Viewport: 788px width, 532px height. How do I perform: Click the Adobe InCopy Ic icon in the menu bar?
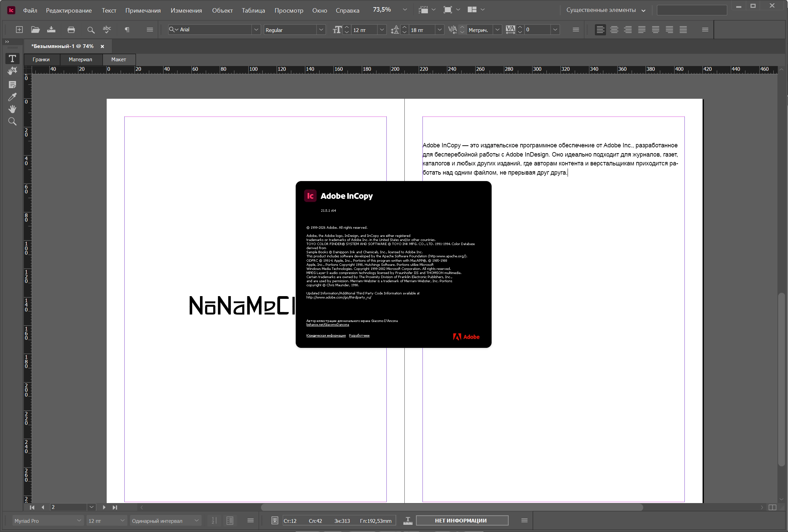(x=11, y=10)
